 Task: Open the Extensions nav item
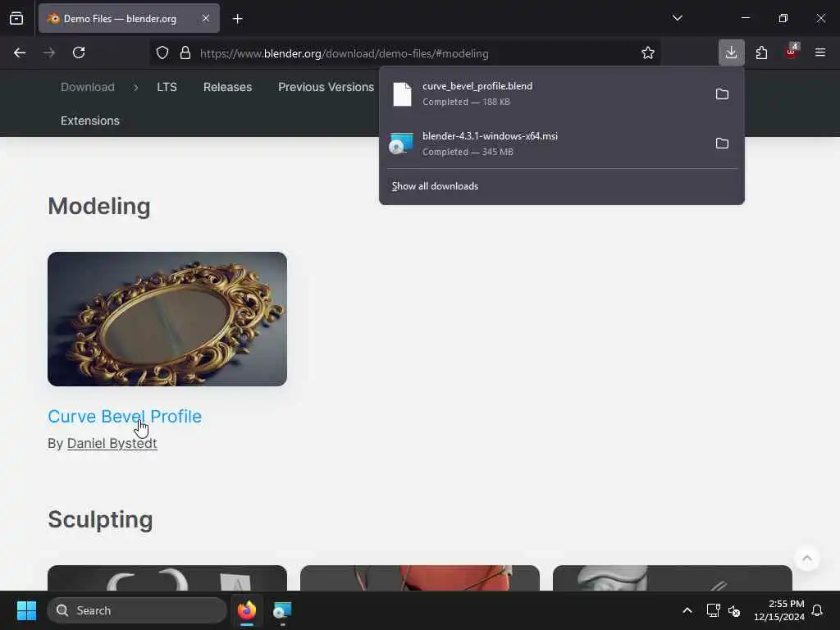click(x=90, y=121)
